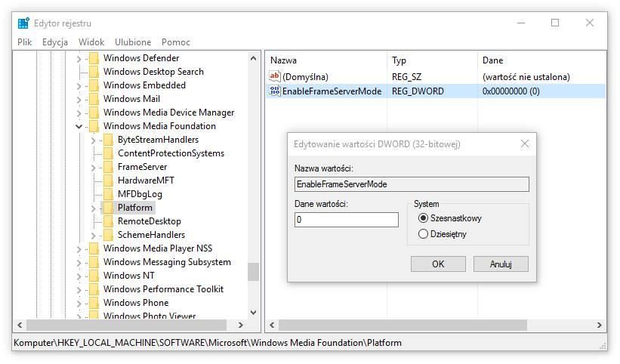Click the Windows Phone folder icon

coord(94,303)
